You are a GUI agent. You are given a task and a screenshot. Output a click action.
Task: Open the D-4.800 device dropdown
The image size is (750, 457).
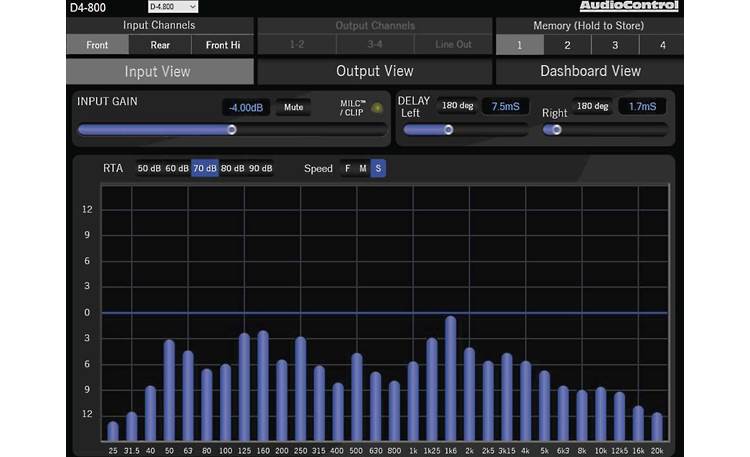click(x=172, y=7)
